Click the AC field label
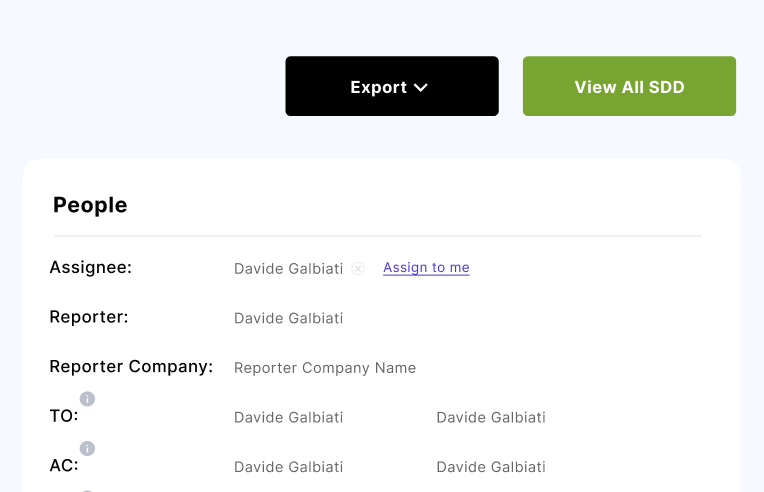 [x=63, y=465]
